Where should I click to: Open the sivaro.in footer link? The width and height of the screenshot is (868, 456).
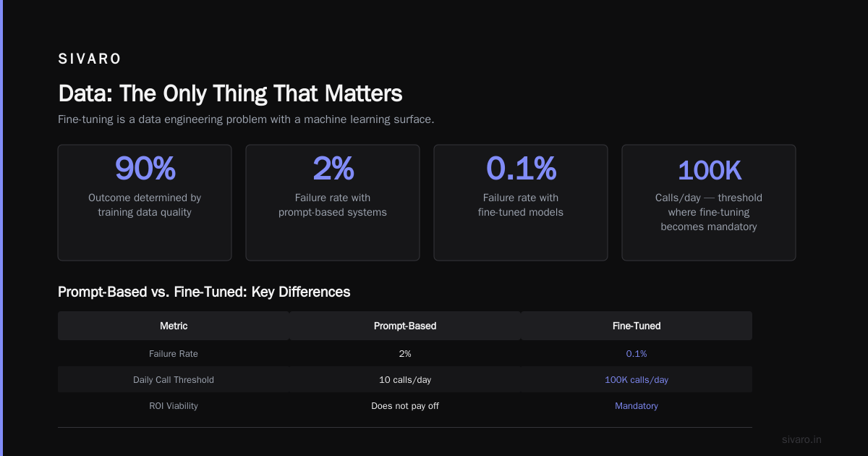click(802, 439)
